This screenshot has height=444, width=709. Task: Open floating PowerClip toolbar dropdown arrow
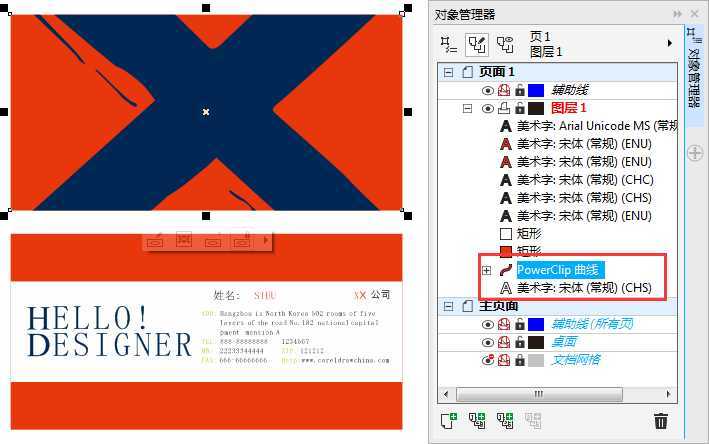pyautogui.click(x=266, y=240)
